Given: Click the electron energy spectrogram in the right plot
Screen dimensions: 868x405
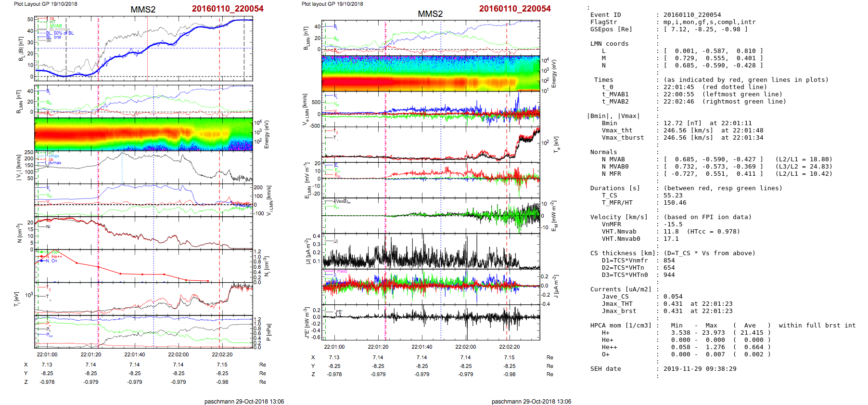Looking at the screenshot, I should pos(431,73).
